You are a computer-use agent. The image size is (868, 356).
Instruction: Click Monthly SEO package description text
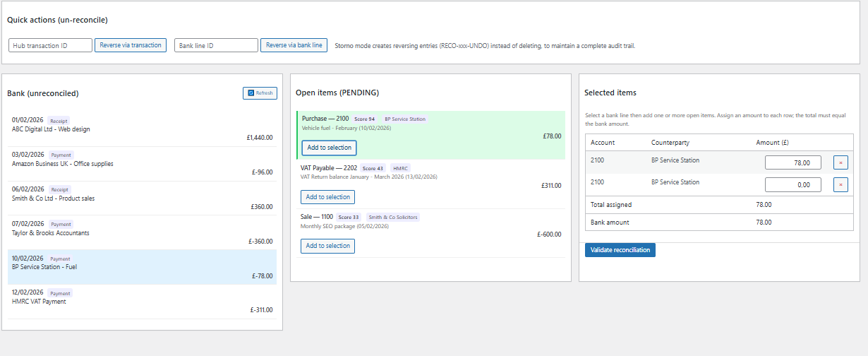344,226
